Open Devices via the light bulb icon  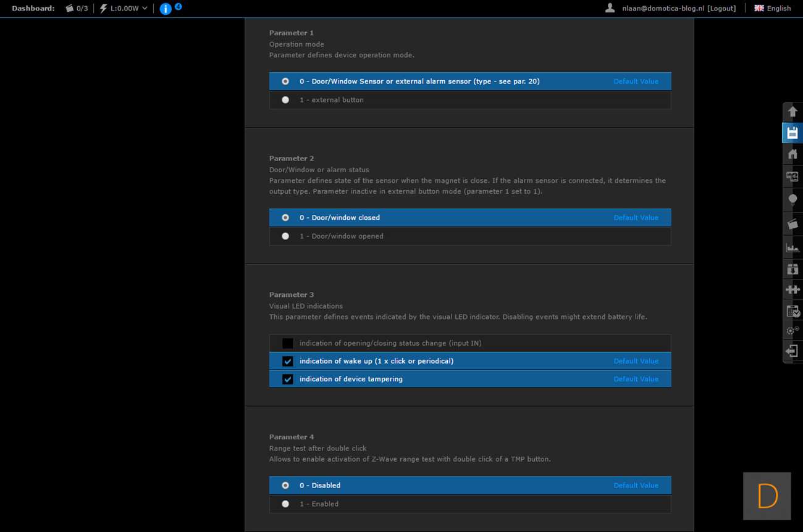coord(792,199)
